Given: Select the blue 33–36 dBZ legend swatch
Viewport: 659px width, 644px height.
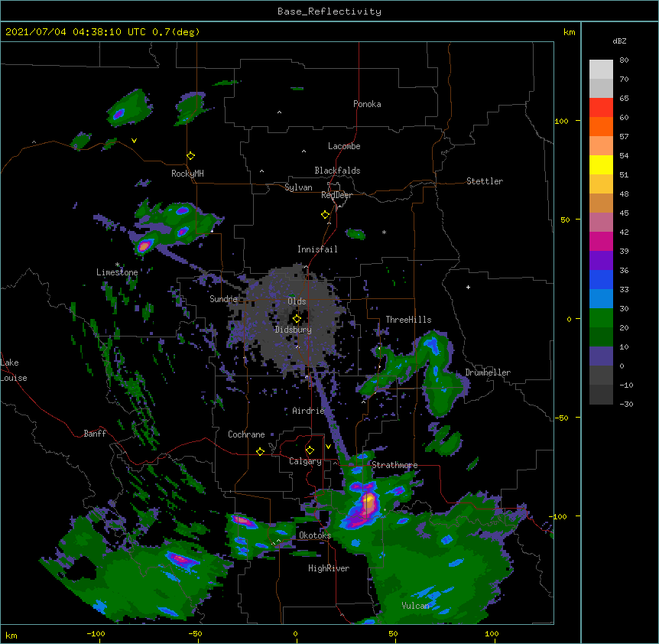Looking at the screenshot, I should (x=601, y=279).
